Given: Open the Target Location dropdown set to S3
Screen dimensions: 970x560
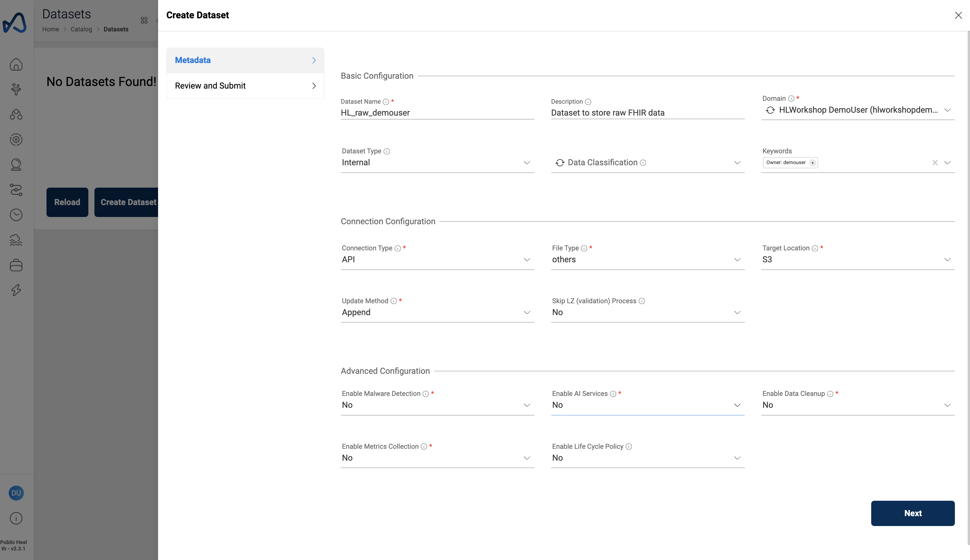Looking at the screenshot, I should pos(858,260).
